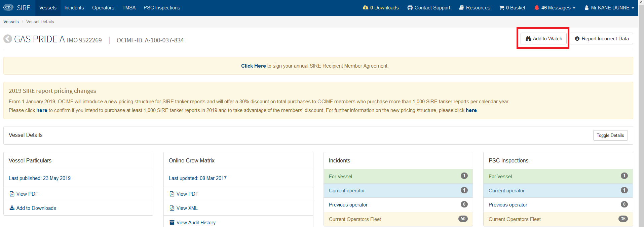Go to Operators in the navbar
644x227 pixels.
point(103,8)
